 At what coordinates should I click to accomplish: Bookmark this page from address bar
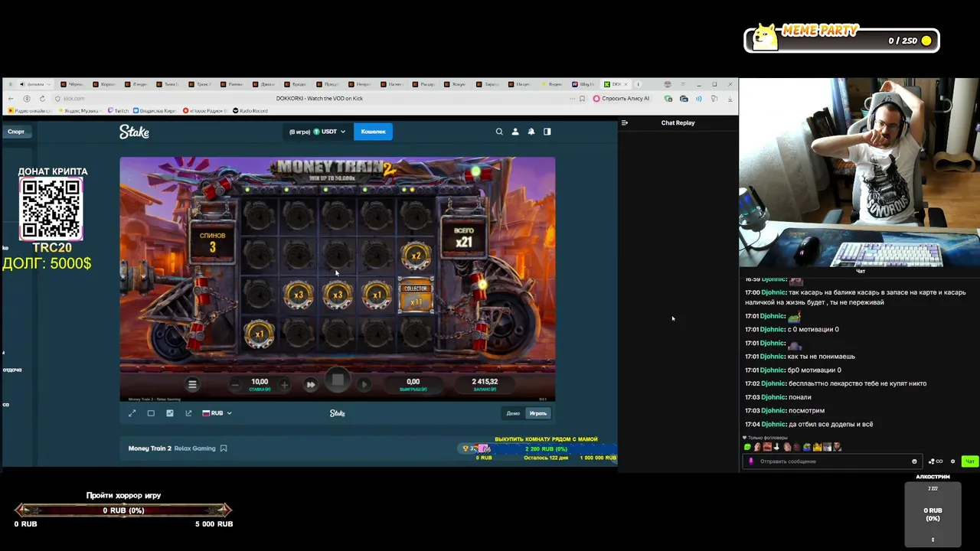click(583, 99)
